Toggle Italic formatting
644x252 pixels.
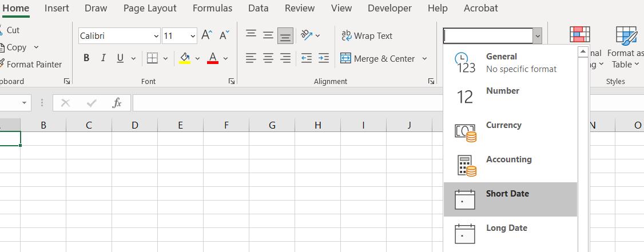[104, 58]
